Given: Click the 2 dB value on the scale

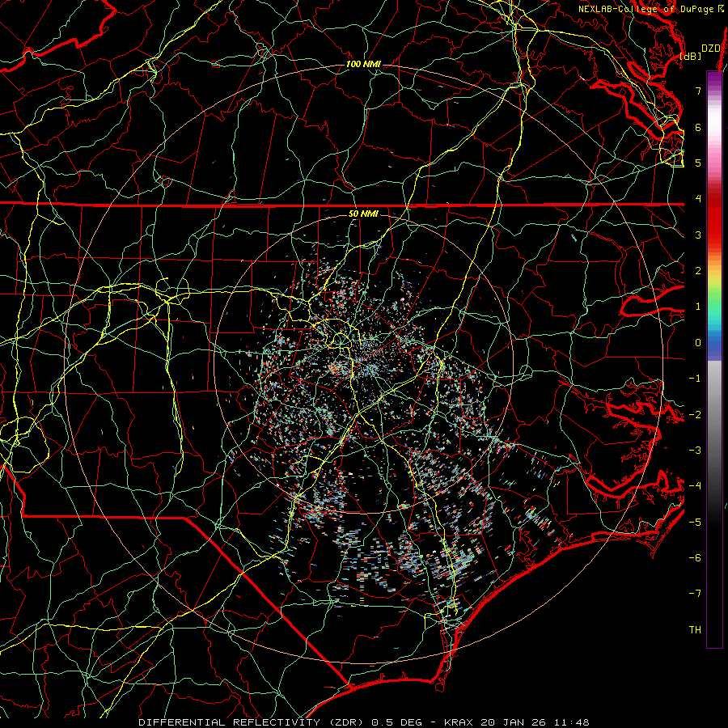Looking at the screenshot, I should pos(698,271).
